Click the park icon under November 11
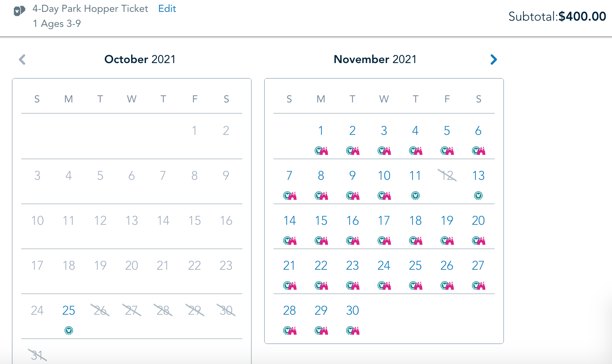This screenshot has height=364, width=612. 415,196
